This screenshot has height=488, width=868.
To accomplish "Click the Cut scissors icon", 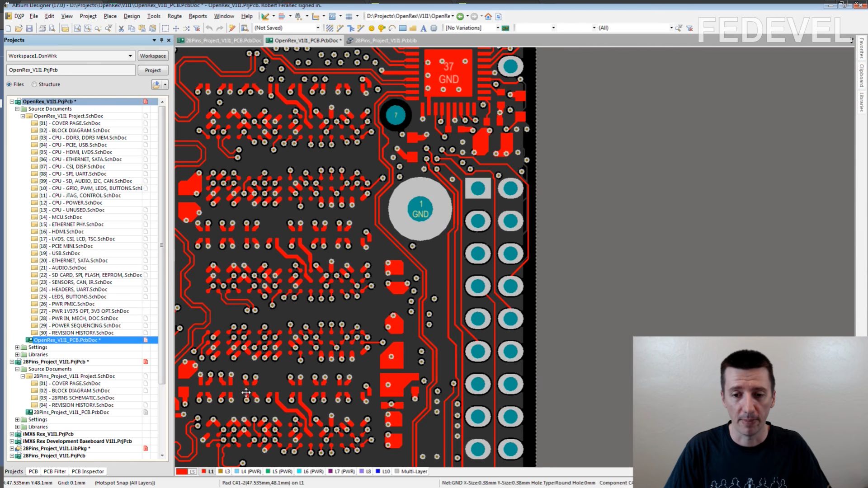I will tap(121, 28).
